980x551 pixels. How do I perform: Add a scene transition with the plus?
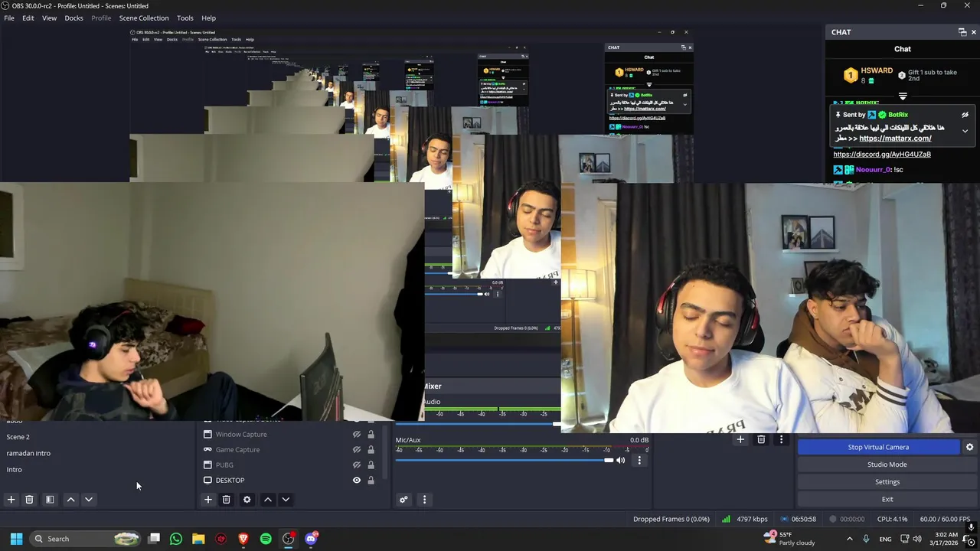pos(740,439)
